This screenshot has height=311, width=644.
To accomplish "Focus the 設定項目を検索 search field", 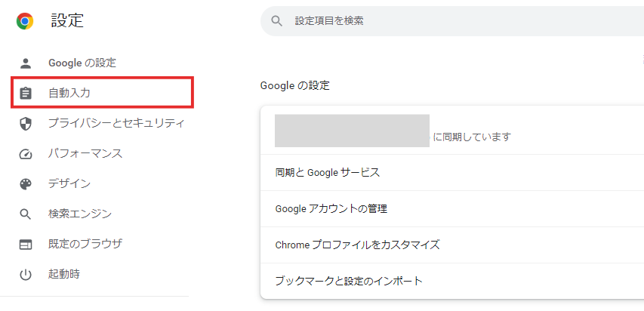I will tap(452, 21).
